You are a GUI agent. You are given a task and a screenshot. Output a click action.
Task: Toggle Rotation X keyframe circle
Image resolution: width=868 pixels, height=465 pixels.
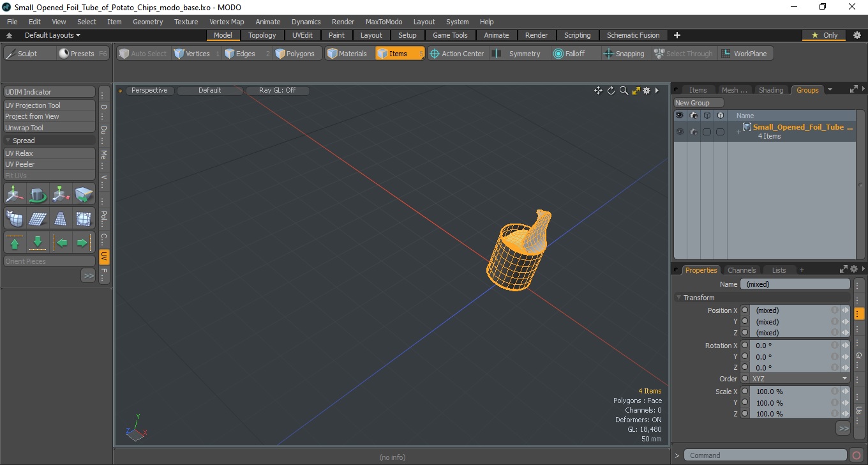coord(745,346)
